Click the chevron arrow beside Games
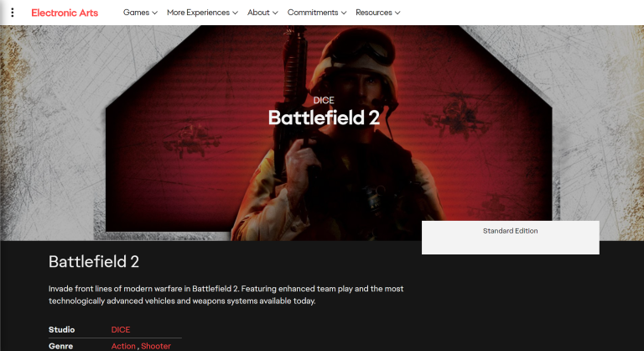 tap(155, 13)
